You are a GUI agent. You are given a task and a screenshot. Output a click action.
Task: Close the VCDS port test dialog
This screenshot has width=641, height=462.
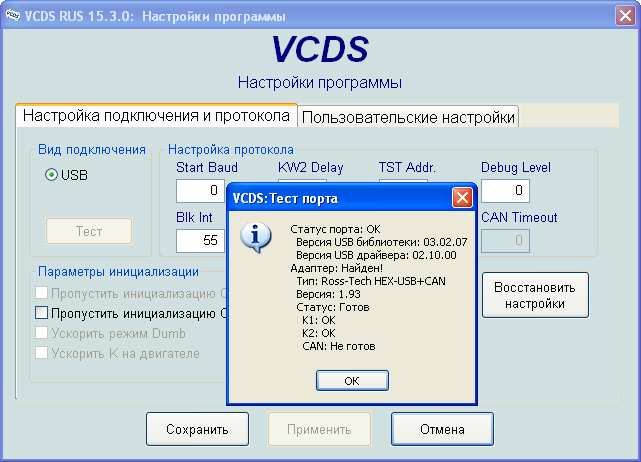(x=462, y=198)
